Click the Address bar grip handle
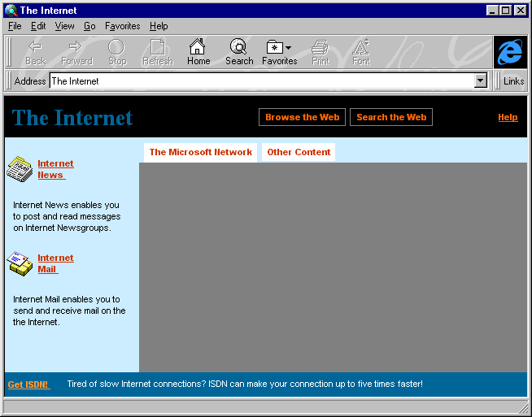This screenshot has height=417, width=532. (9, 81)
